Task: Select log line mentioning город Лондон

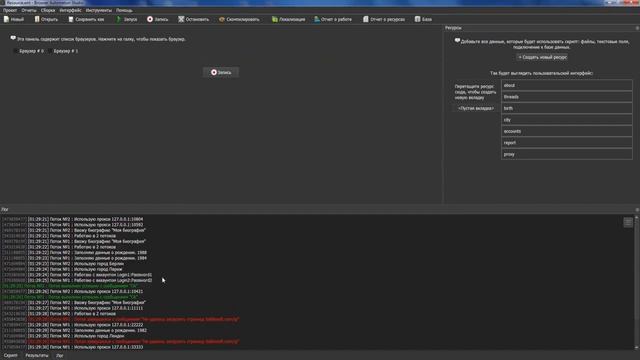Action: pyautogui.click(x=63, y=336)
